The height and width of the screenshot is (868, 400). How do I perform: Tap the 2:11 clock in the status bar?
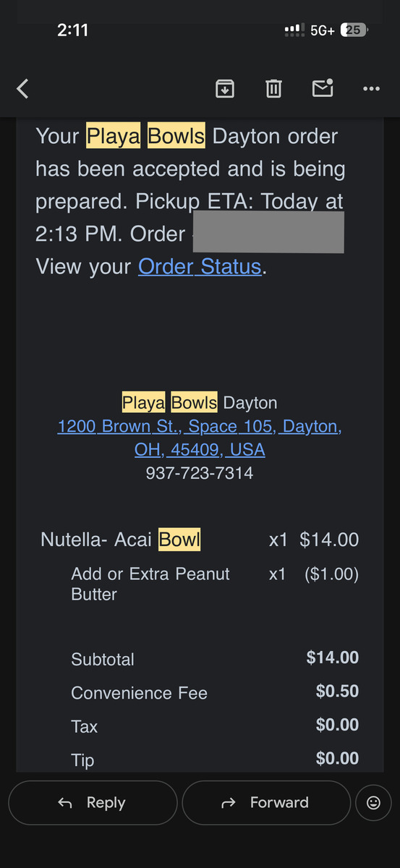(72, 30)
